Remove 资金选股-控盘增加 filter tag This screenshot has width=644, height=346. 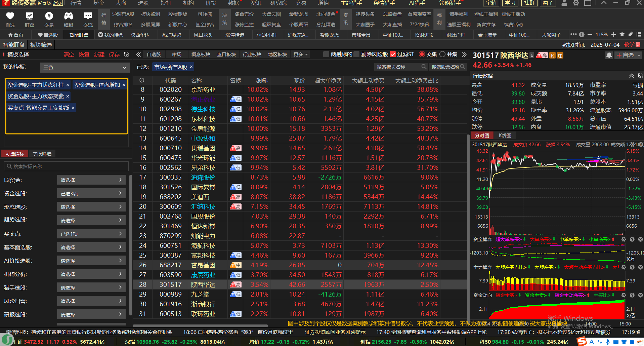(124, 85)
